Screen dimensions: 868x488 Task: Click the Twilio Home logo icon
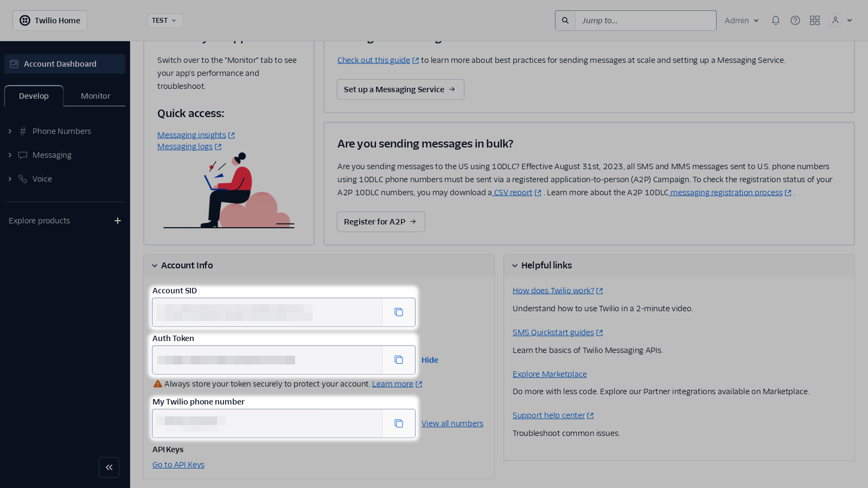pyautogui.click(x=25, y=21)
